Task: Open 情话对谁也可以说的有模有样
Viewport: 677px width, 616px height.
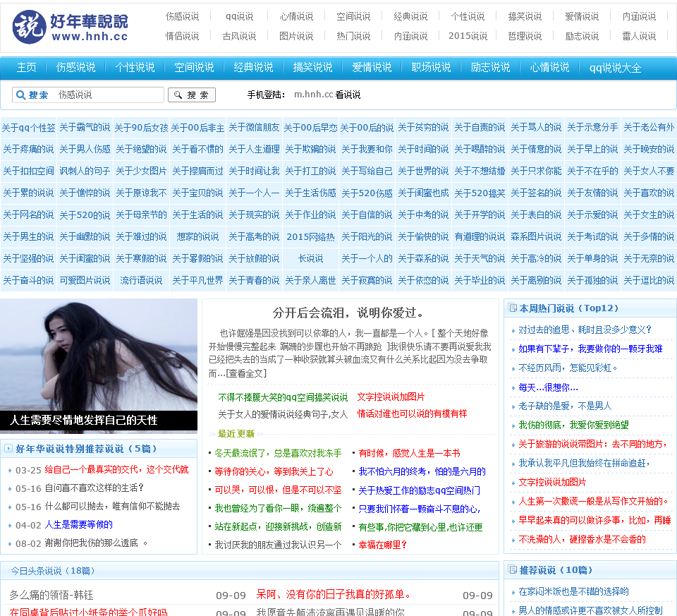Action: point(412,413)
